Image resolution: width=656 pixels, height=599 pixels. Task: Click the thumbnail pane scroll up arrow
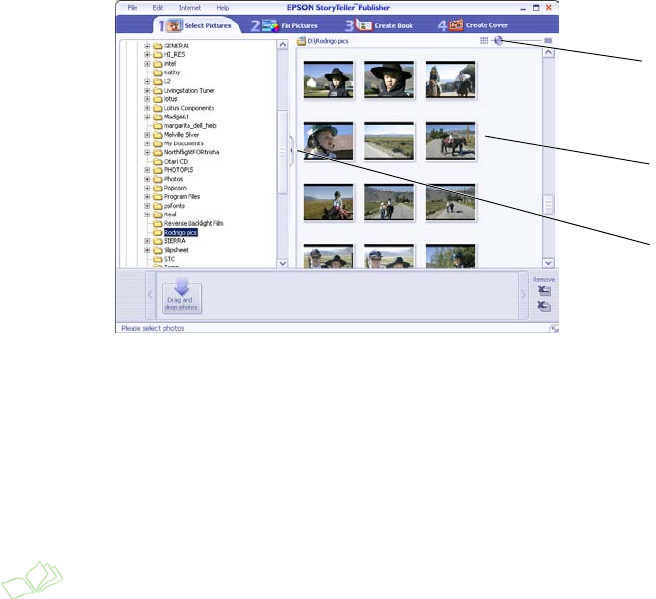pos(548,52)
